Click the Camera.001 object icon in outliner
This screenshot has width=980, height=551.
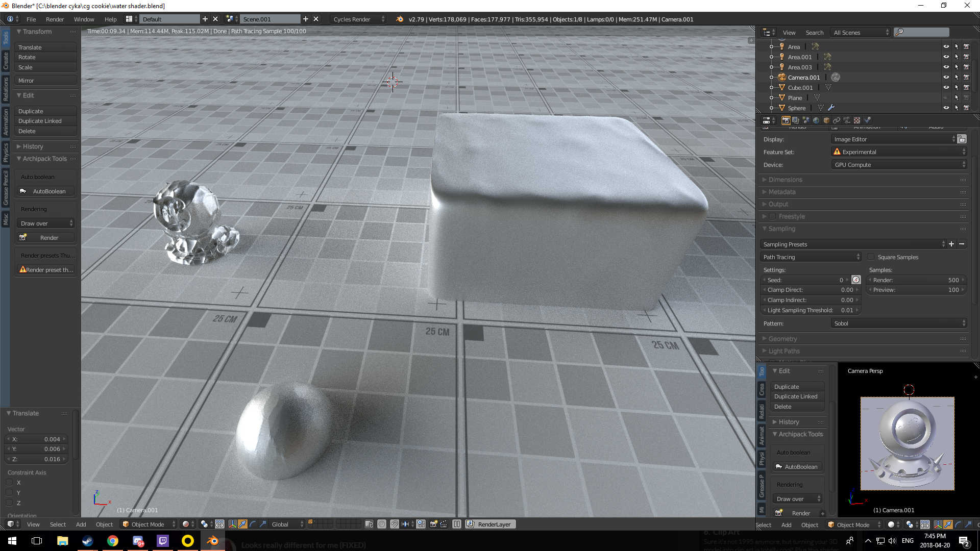coord(781,77)
